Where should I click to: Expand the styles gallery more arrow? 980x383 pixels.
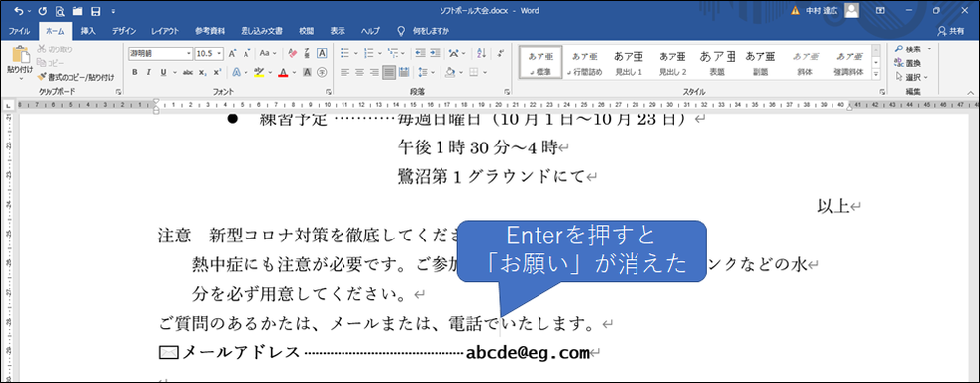coord(876,73)
